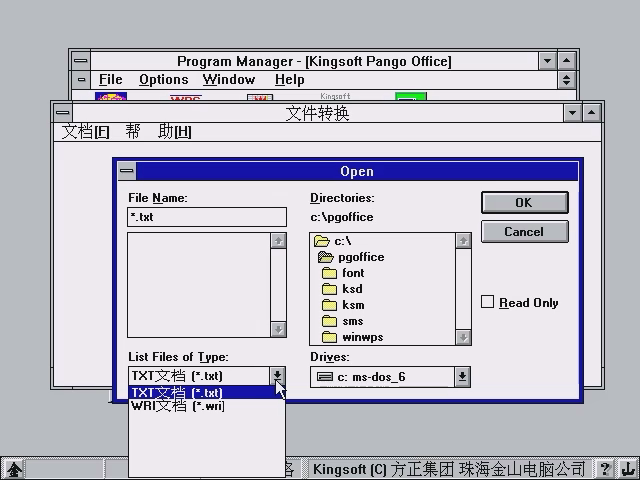Toggle the Read Only checkbox
Screen dimensions: 640x480
(487, 302)
